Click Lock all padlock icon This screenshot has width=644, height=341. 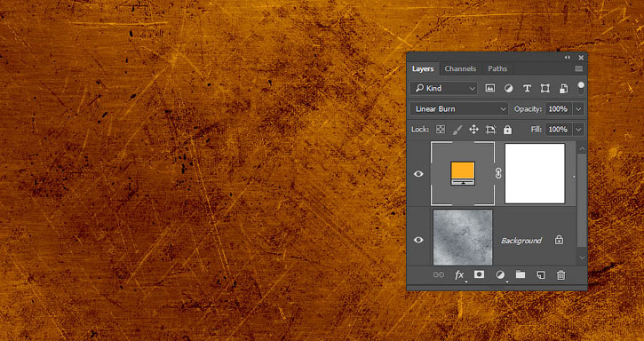tap(507, 130)
